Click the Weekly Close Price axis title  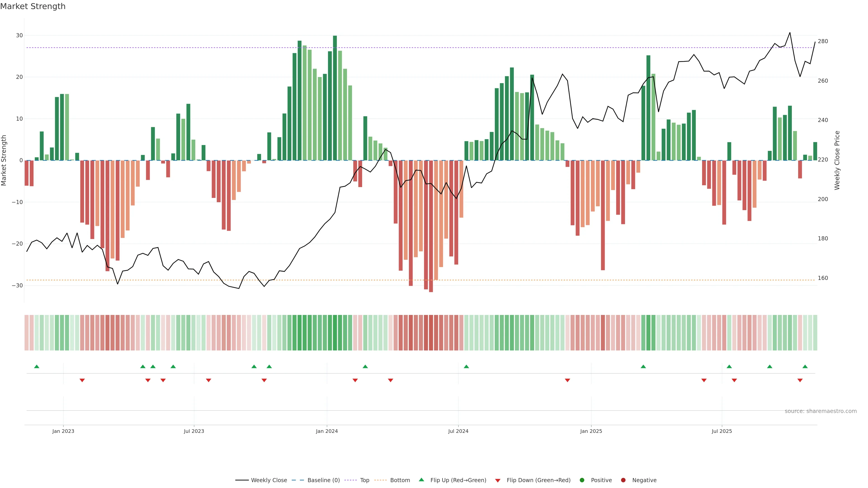[837, 160]
